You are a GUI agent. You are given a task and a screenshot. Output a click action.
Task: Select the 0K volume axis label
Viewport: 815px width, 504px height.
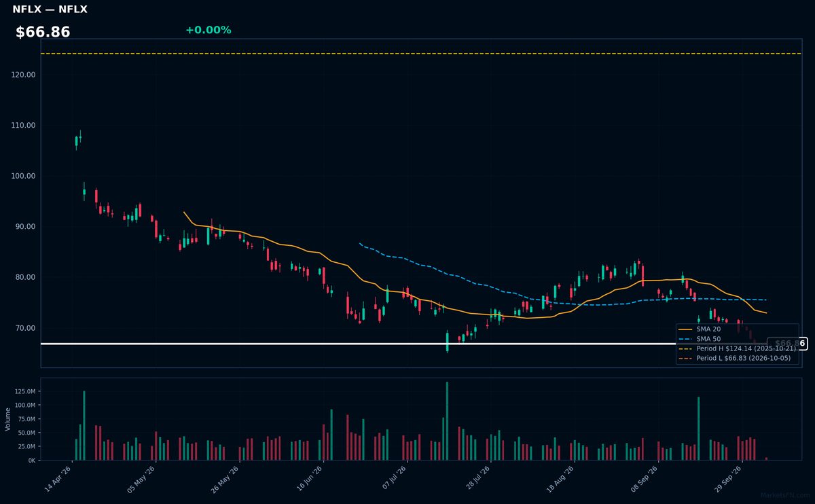pos(32,461)
